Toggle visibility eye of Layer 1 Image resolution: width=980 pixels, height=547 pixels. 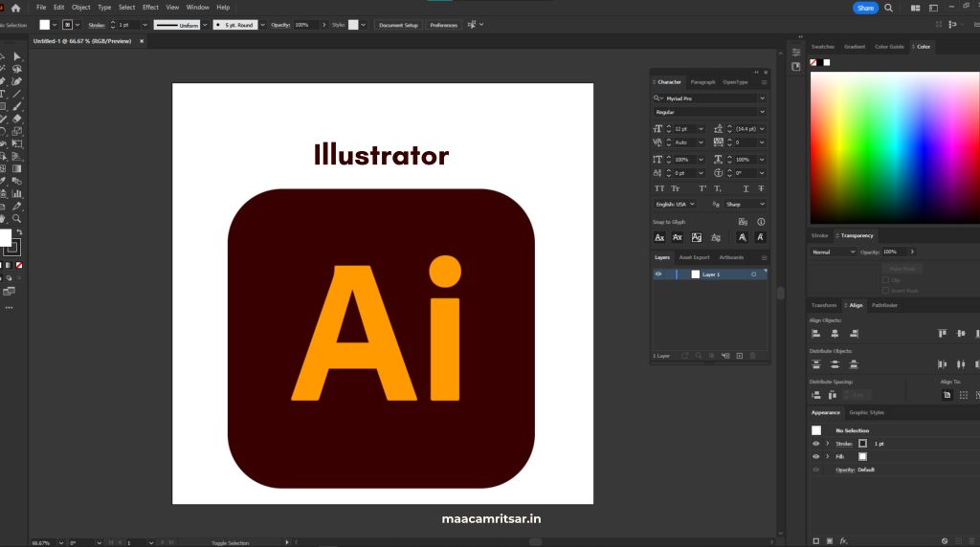tap(658, 274)
